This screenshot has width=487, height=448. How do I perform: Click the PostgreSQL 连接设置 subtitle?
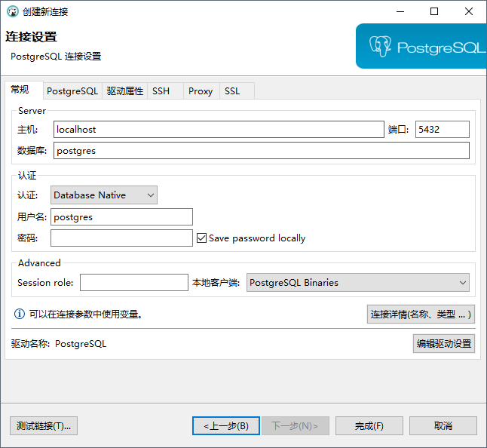pos(56,57)
